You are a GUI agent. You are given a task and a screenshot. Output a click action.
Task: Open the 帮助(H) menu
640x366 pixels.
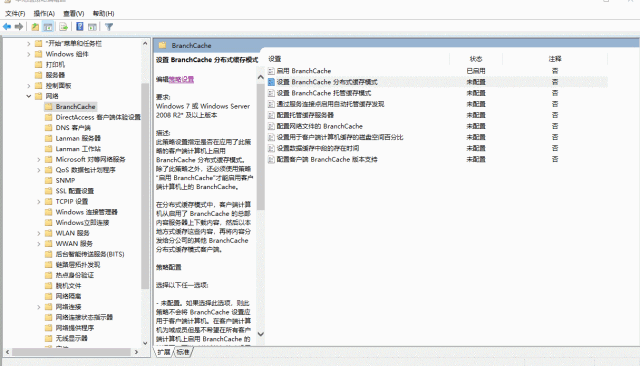click(x=103, y=13)
